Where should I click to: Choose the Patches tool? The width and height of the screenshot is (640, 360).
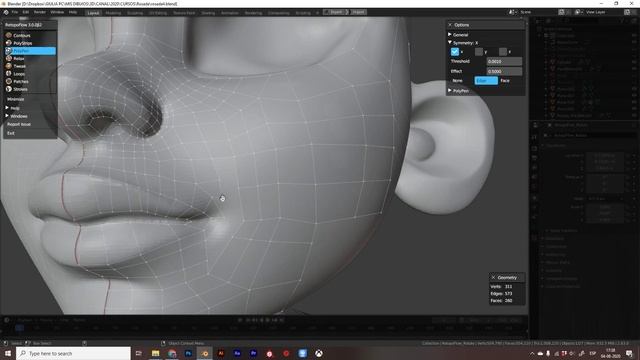pos(30,82)
